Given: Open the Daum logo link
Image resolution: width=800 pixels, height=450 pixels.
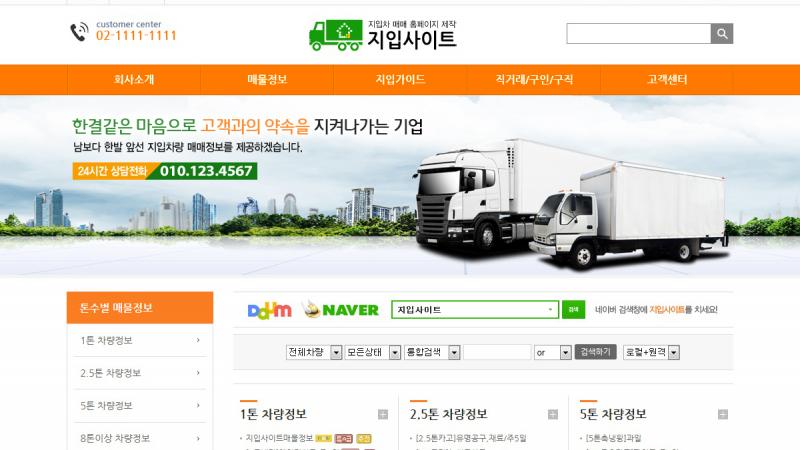Looking at the screenshot, I should 269,310.
